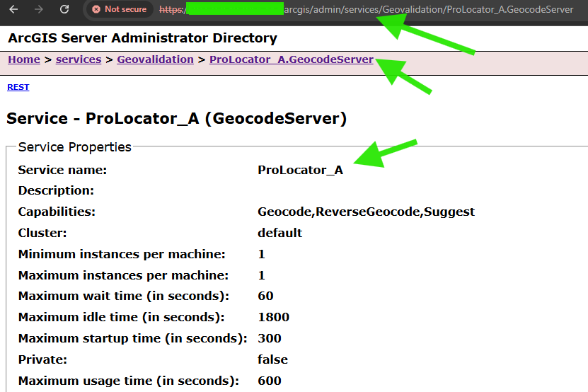Image resolution: width=588 pixels, height=392 pixels.
Task: Click the Service Properties legend
Action: [75, 147]
